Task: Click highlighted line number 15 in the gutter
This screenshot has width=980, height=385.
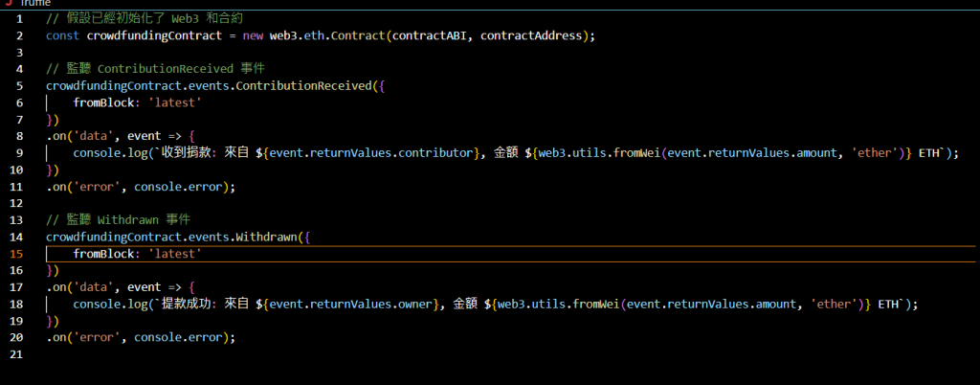Action: 17,254
